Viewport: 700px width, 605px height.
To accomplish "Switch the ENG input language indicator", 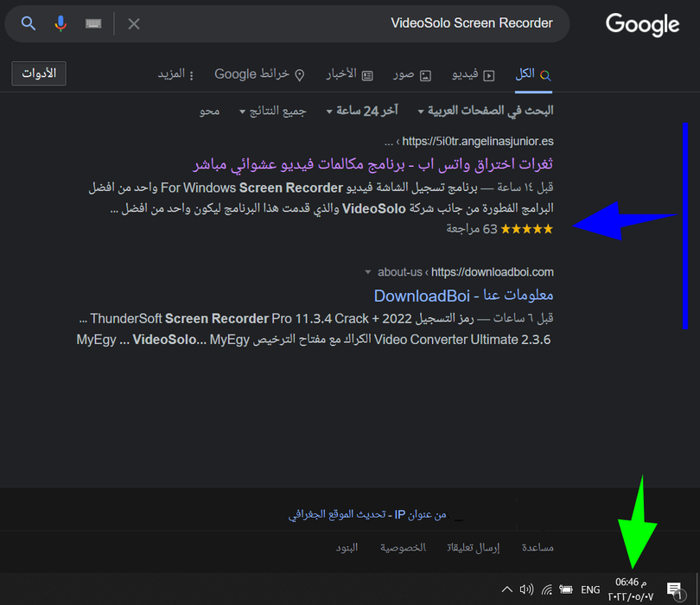I will [x=590, y=589].
